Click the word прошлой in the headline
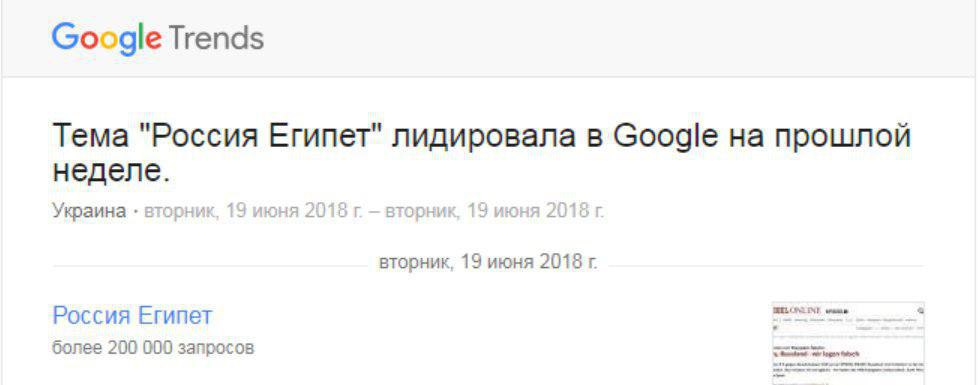The width and height of the screenshot is (979, 385). pyautogui.click(x=849, y=137)
